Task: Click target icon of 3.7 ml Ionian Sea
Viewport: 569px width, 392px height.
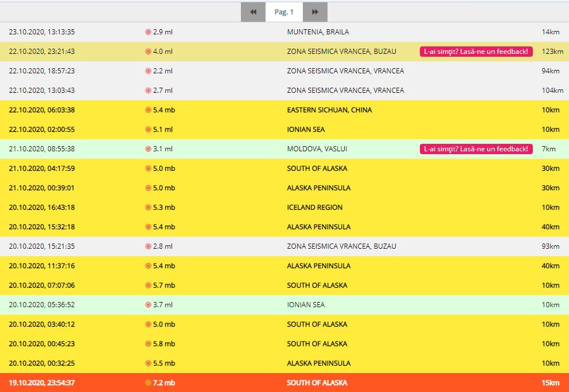Action: click(x=148, y=305)
